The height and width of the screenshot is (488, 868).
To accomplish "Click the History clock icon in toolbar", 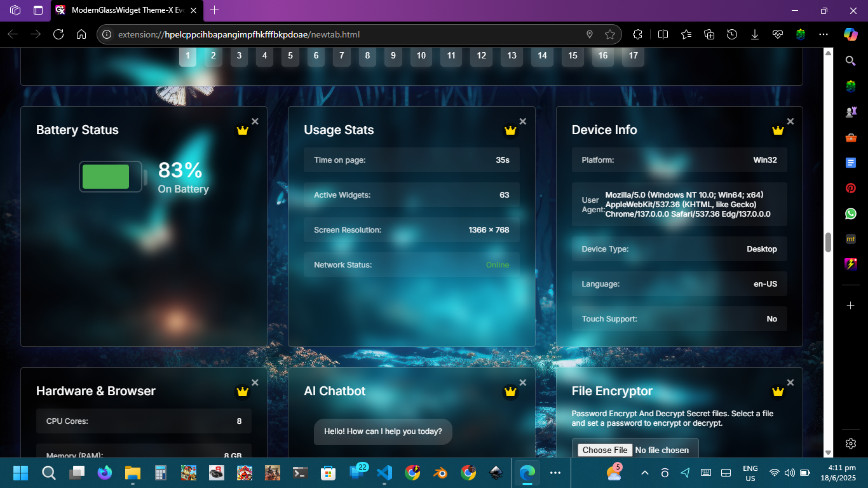I will [x=732, y=34].
